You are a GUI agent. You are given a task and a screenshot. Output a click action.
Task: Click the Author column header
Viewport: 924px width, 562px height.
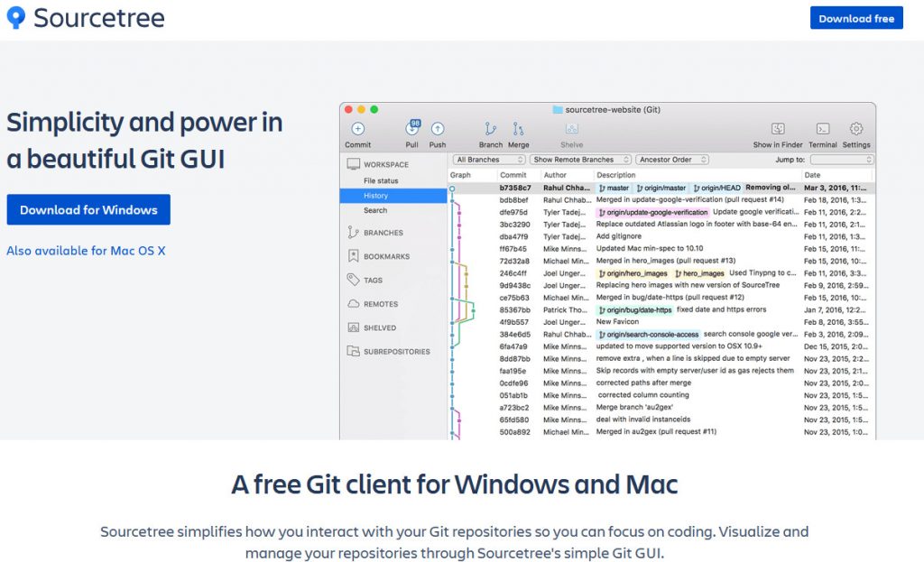[x=555, y=175]
